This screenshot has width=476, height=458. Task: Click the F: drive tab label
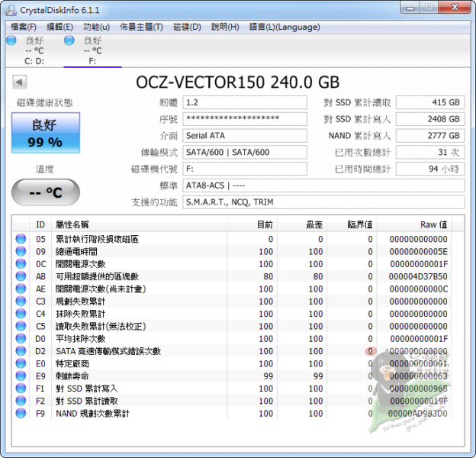(x=92, y=61)
